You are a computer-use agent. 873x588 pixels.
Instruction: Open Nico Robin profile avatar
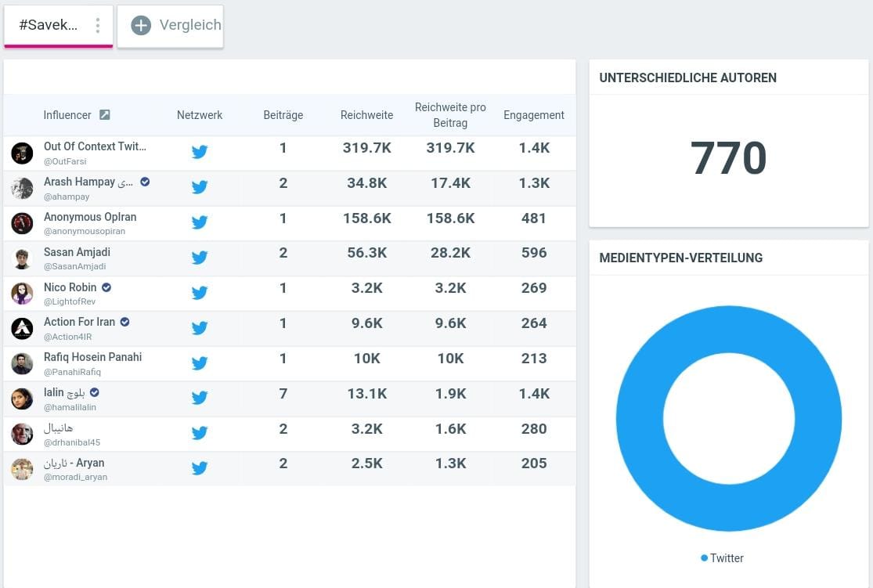[x=22, y=294]
